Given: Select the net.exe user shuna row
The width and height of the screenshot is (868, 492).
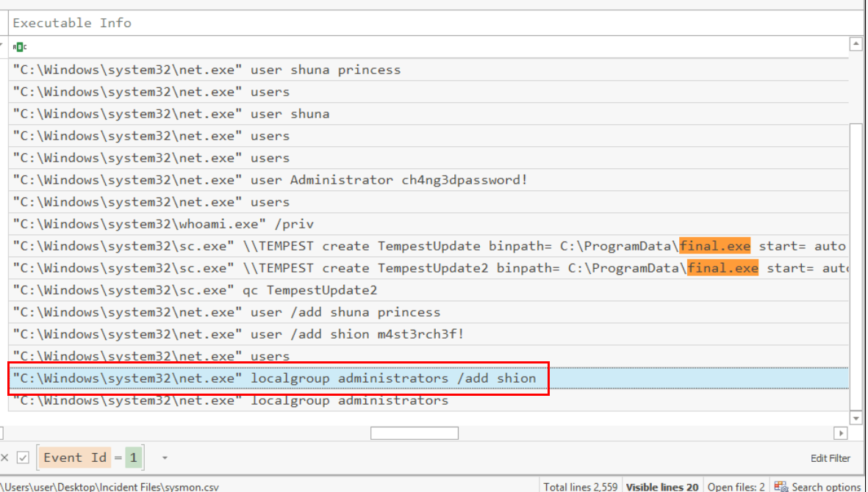Looking at the screenshot, I should [x=428, y=114].
